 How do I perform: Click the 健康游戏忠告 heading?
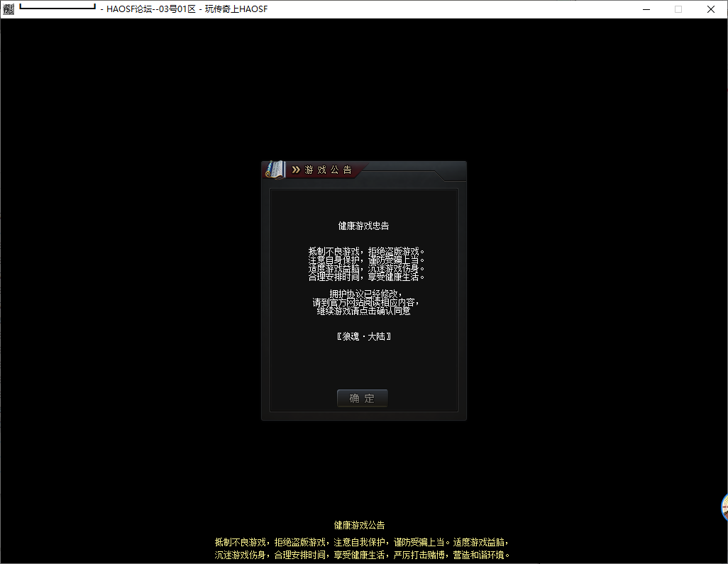[363, 226]
